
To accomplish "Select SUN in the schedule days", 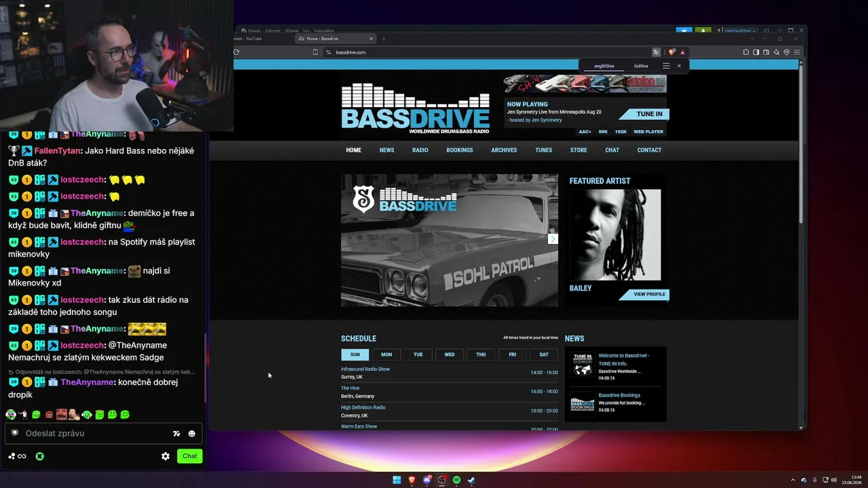I will pyautogui.click(x=355, y=354).
